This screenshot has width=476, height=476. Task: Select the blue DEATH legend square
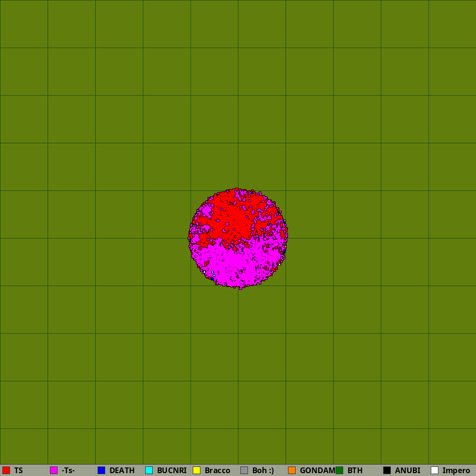[101, 470]
